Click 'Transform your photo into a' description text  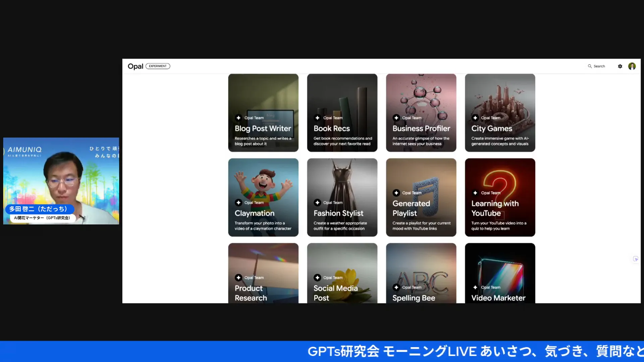(263, 226)
